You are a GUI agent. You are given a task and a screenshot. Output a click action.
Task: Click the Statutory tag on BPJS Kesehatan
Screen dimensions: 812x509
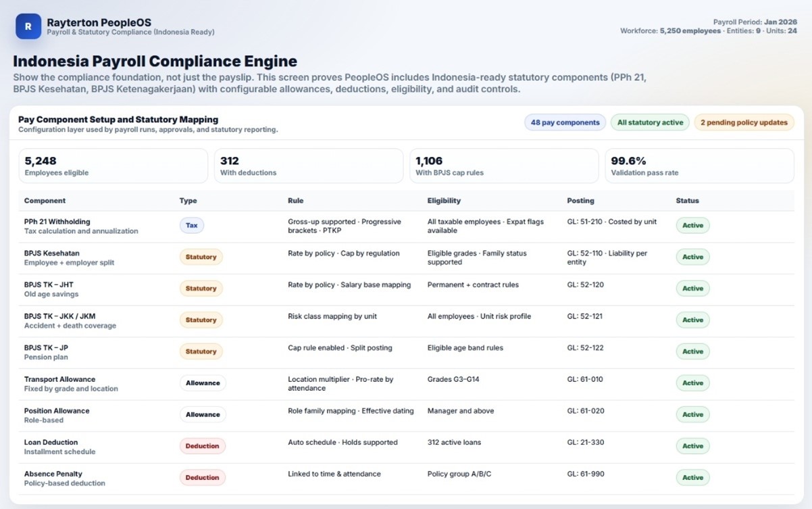coord(201,257)
